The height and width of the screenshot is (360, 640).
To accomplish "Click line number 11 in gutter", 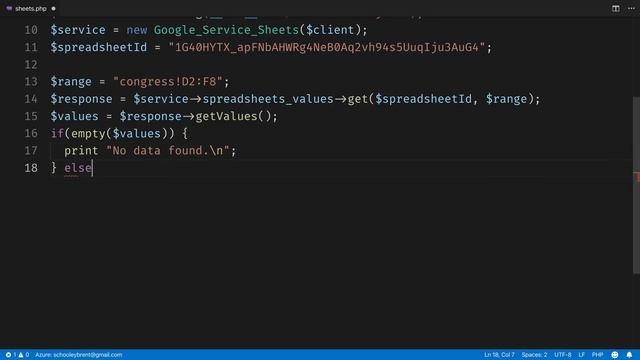I will [31, 47].
